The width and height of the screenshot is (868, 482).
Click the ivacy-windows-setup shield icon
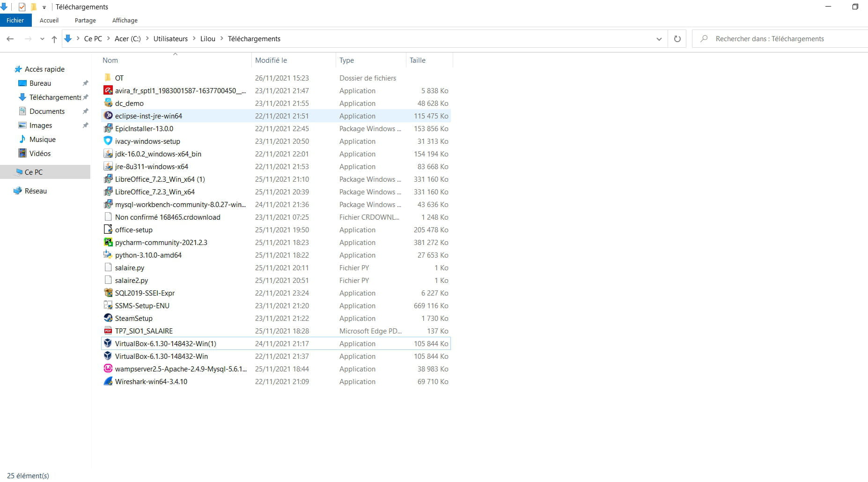(108, 141)
